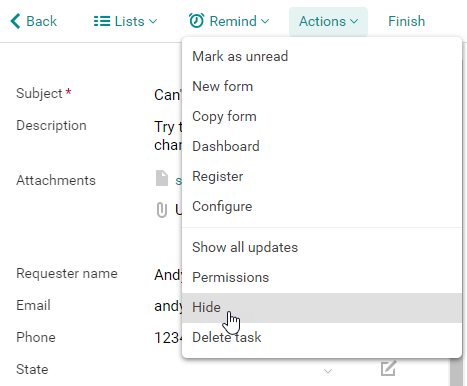Click the Finish button
This screenshot has height=386, width=467.
[407, 21]
